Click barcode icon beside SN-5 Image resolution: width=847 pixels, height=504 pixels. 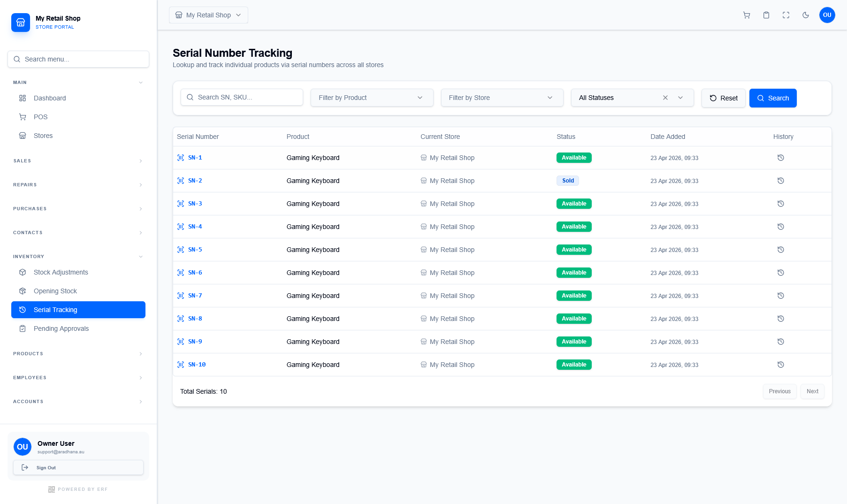click(x=181, y=250)
